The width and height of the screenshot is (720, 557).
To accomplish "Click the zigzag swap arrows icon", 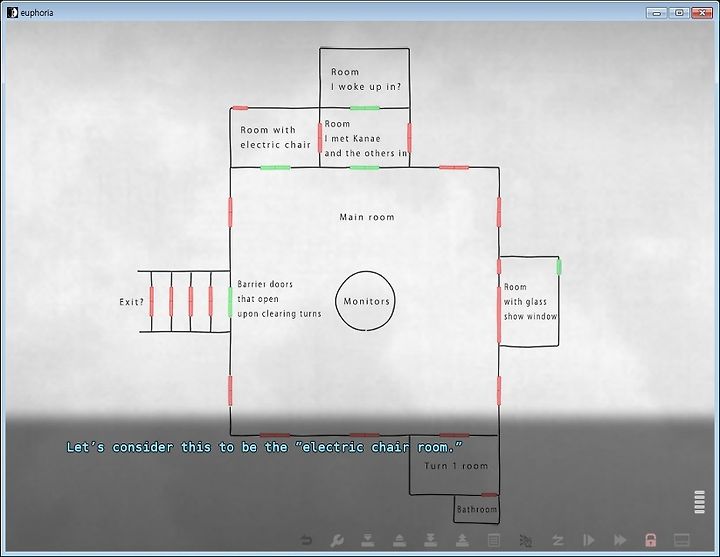I will (x=557, y=540).
